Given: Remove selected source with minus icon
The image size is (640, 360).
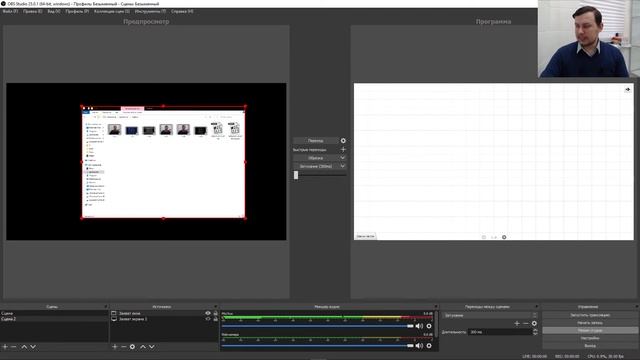Looking at the screenshot, I should 123,347.
